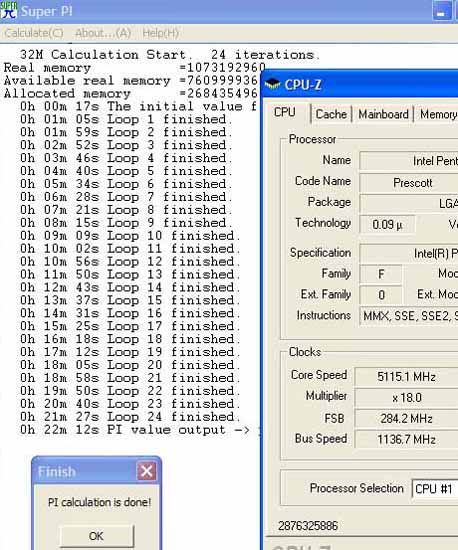
Task: Click the Code Name Prescott field
Action: [x=409, y=183]
